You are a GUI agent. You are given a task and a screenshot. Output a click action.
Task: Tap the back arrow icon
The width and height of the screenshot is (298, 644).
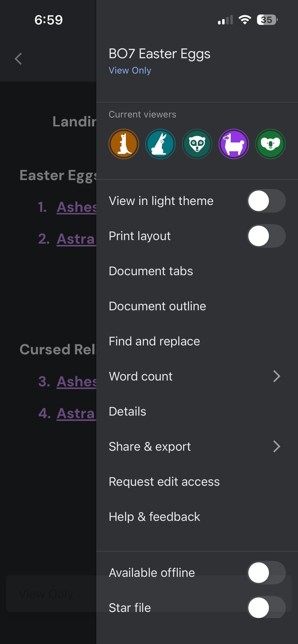click(18, 59)
